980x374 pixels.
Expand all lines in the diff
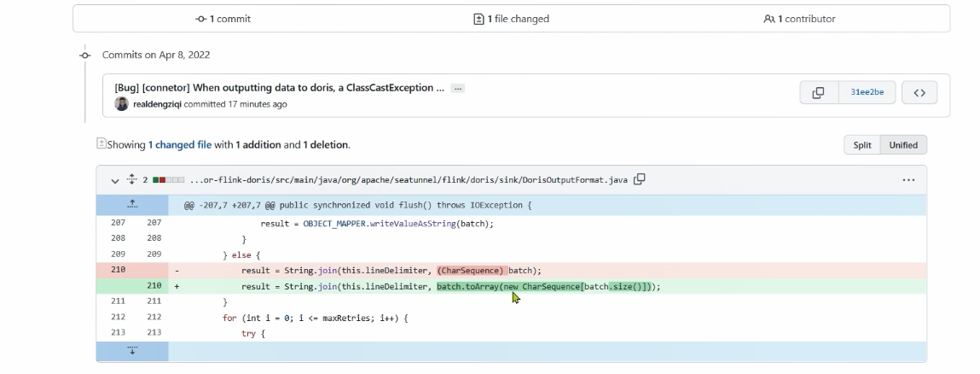(132, 179)
